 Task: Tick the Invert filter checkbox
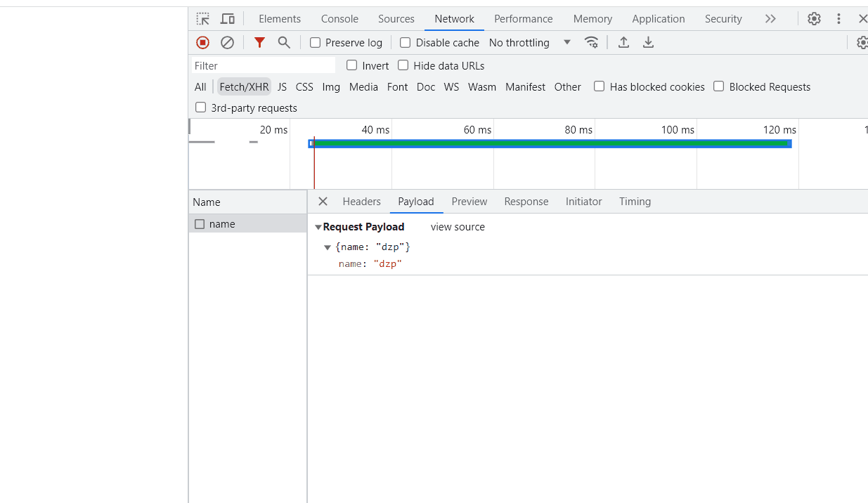[x=351, y=65]
